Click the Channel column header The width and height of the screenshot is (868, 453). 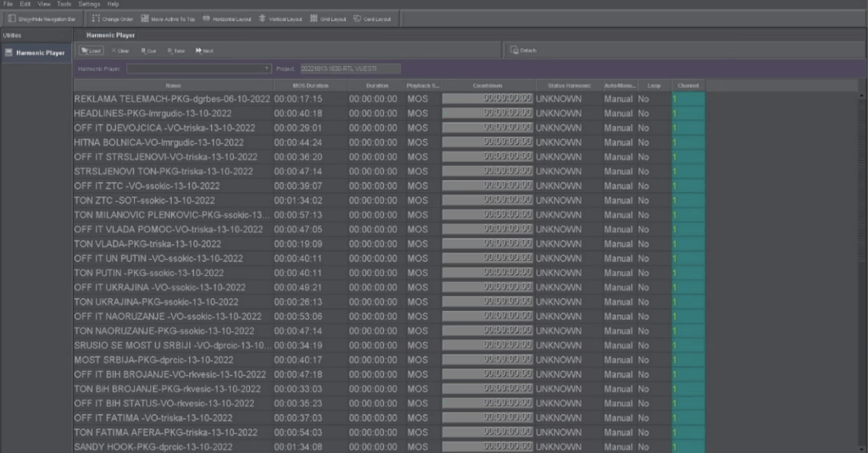point(688,86)
